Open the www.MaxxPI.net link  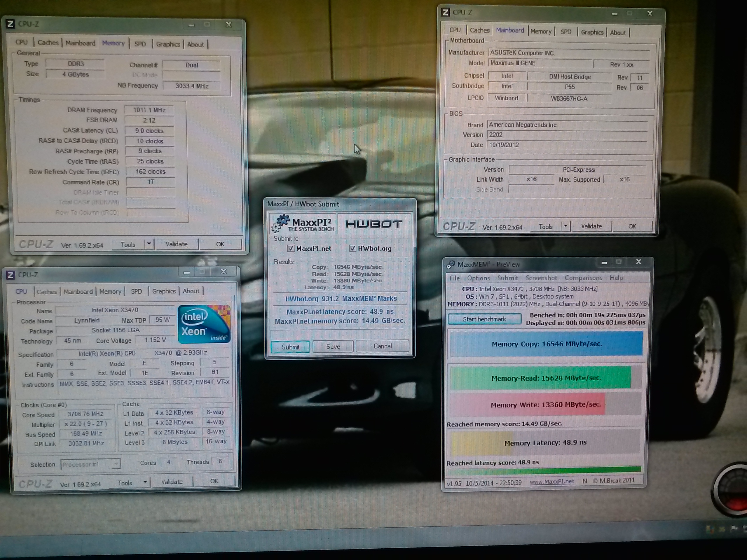pos(551,481)
